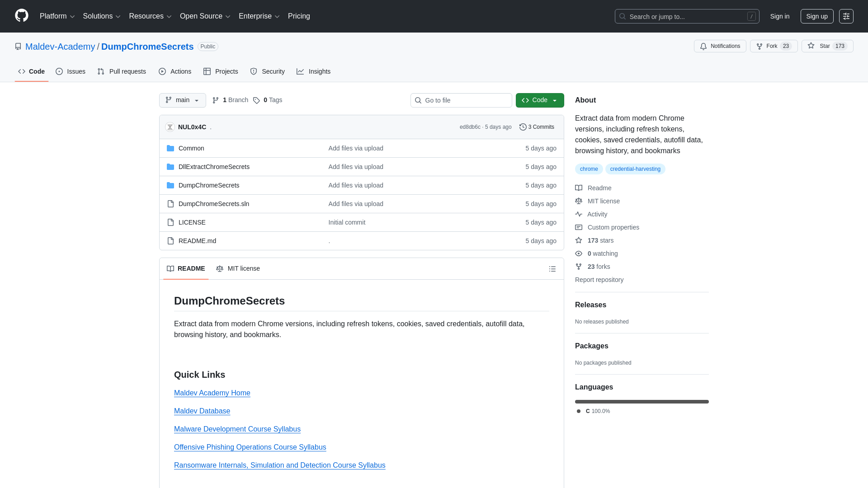
Task: Open the green Code dropdown arrow
Action: click(555, 100)
